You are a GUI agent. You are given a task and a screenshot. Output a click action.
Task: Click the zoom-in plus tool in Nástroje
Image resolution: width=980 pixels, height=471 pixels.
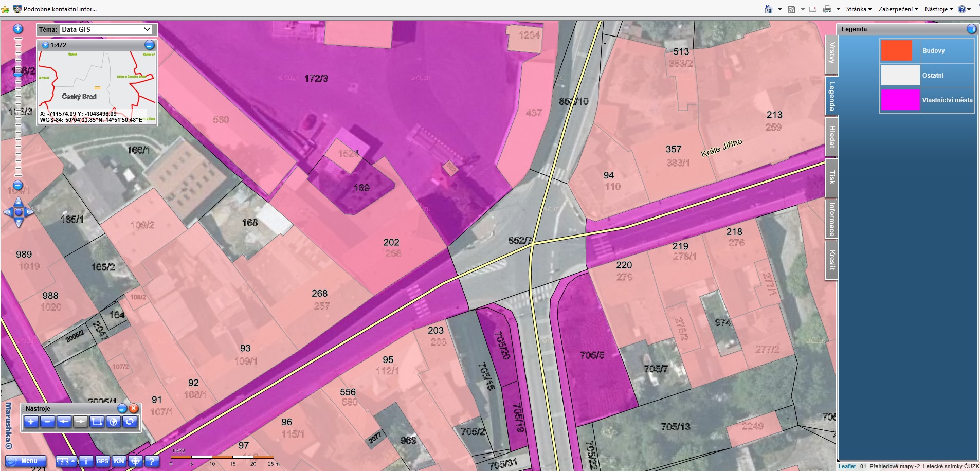point(31,422)
